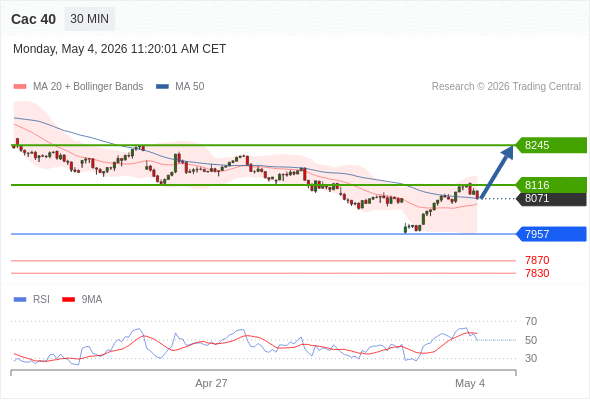This screenshot has height=400, width=590.
Task: Click the green 8245 resistance label
Action: [551, 145]
